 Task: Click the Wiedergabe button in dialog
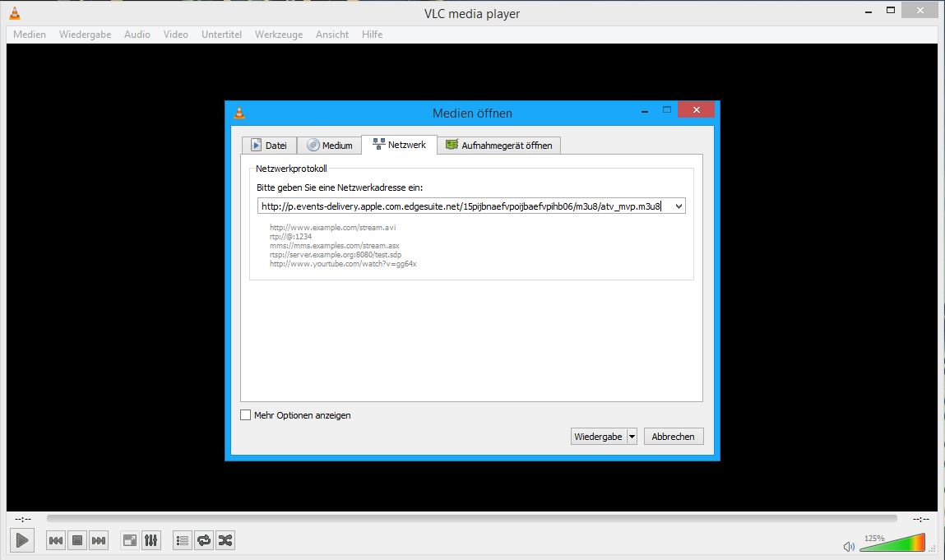(599, 437)
